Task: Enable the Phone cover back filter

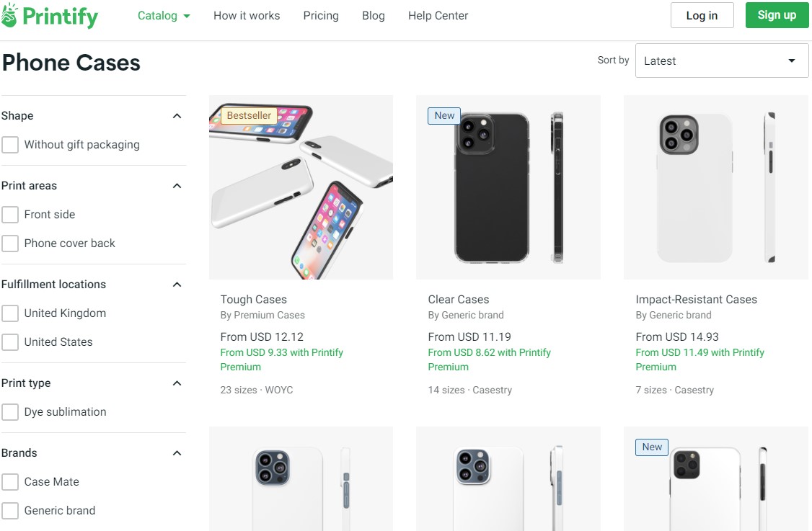Action: (10, 243)
